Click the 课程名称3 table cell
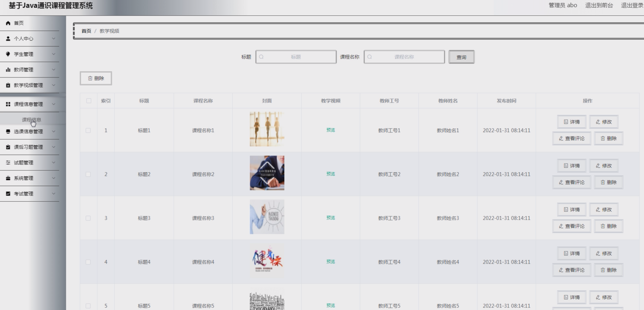The width and height of the screenshot is (644, 310). tap(203, 218)
